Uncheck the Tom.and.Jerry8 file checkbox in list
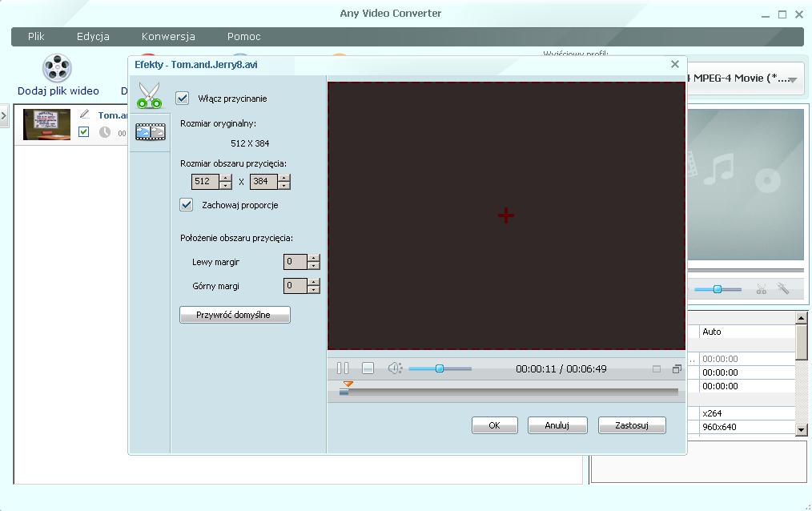The image size is (812, 511). pyautogui.click(x=84, y=132)
